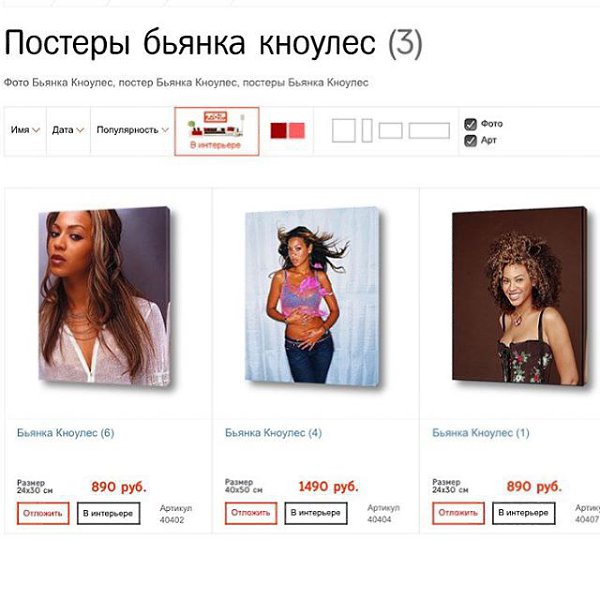Choose the square format shape icon
The width and height of the screenshot is (600, 600).
click(343, 130)
